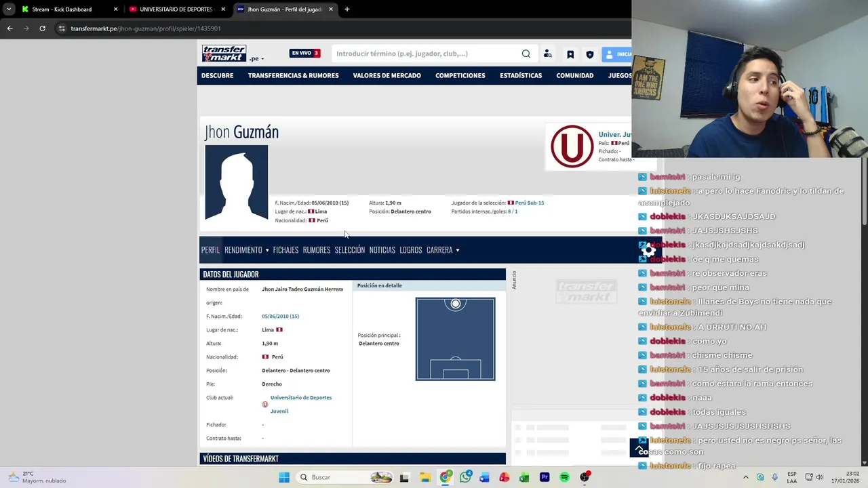This screenshot has height=488, width=868.
Task: Click the pitch position diagram
Action: (x=456, y=339)
